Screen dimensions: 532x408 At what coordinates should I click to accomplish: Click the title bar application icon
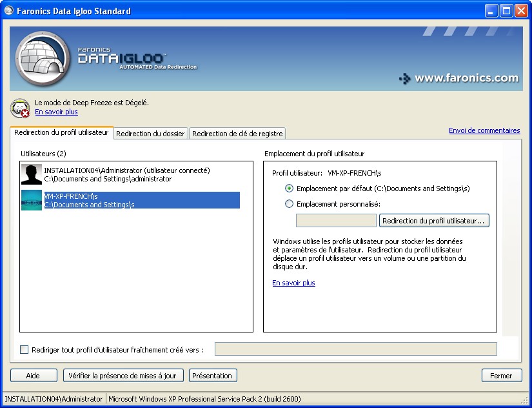(8, 10)
